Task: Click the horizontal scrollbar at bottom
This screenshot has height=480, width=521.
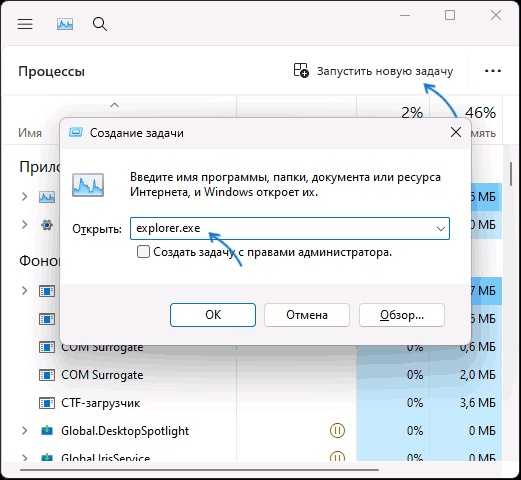Action: coord(199,470)
